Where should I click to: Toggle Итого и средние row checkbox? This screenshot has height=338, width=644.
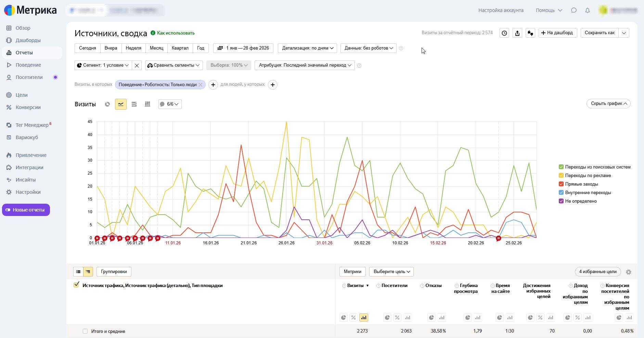coord(85,331)
